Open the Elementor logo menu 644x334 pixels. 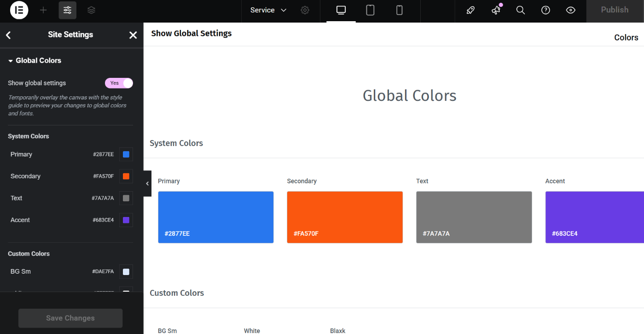tap(19, 10)
